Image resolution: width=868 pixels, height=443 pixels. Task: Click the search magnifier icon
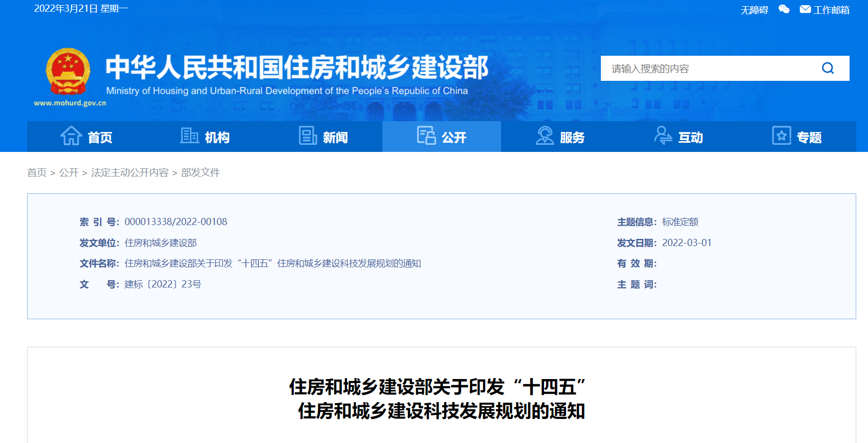[x=828, y=68]
